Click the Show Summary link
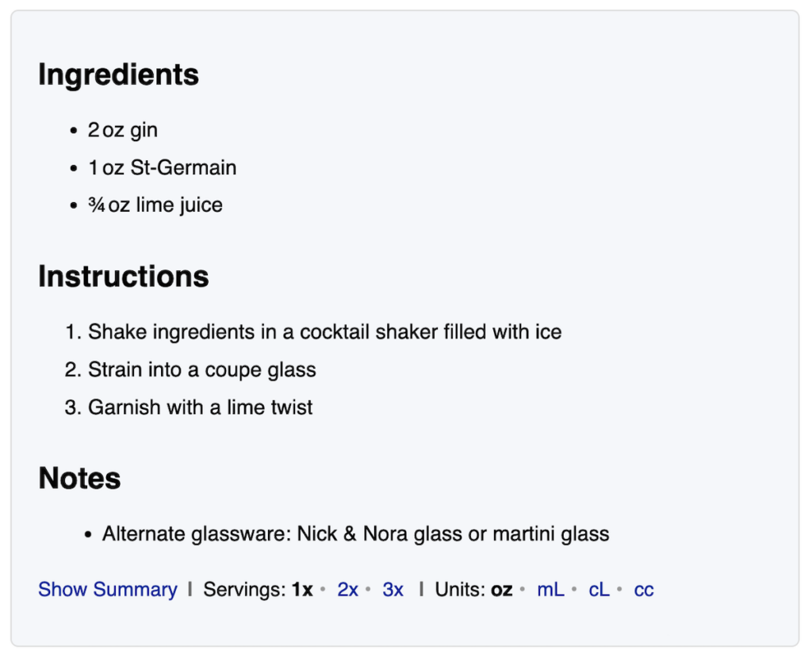The width and height of the screenshot is (812, 658). click(x=107, y=589)
